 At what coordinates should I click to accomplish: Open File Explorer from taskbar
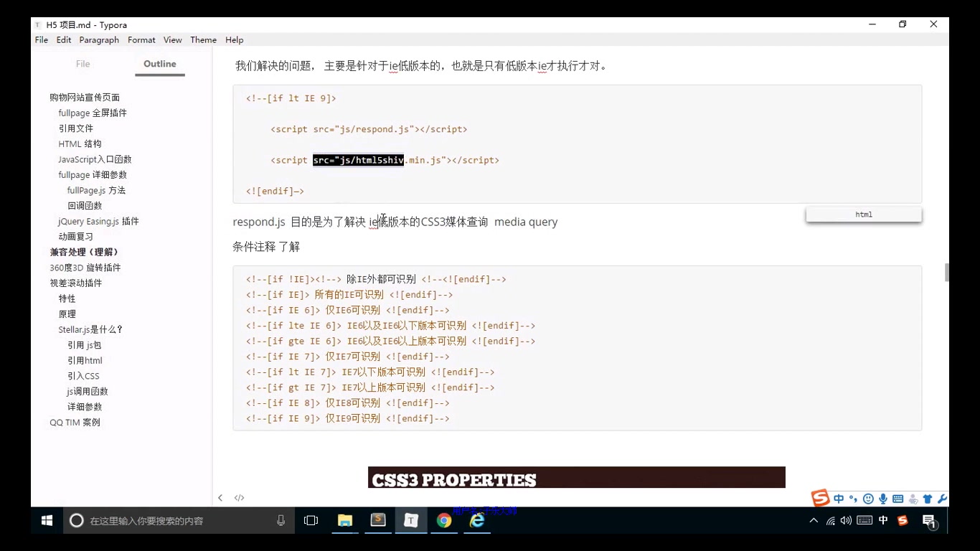[345, 521]
